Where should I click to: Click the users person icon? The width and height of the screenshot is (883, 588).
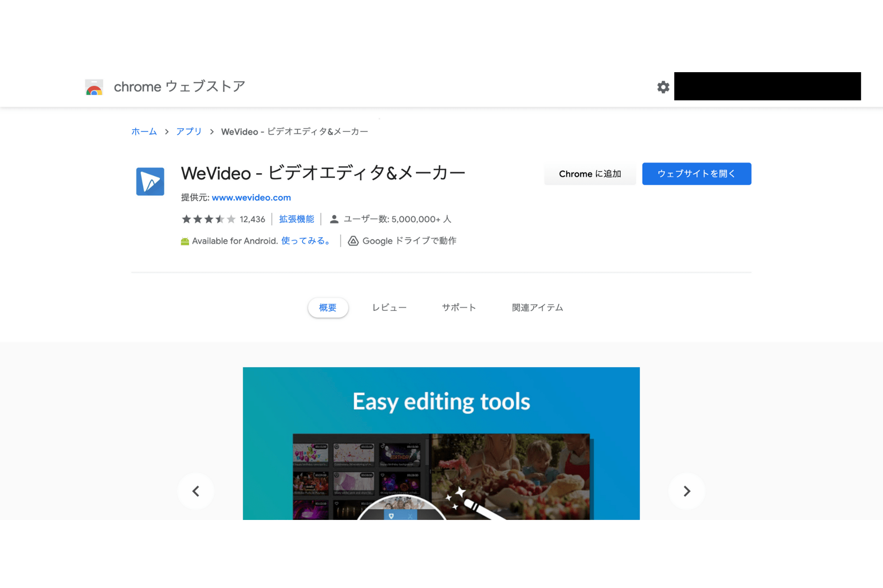click(334, 219)
